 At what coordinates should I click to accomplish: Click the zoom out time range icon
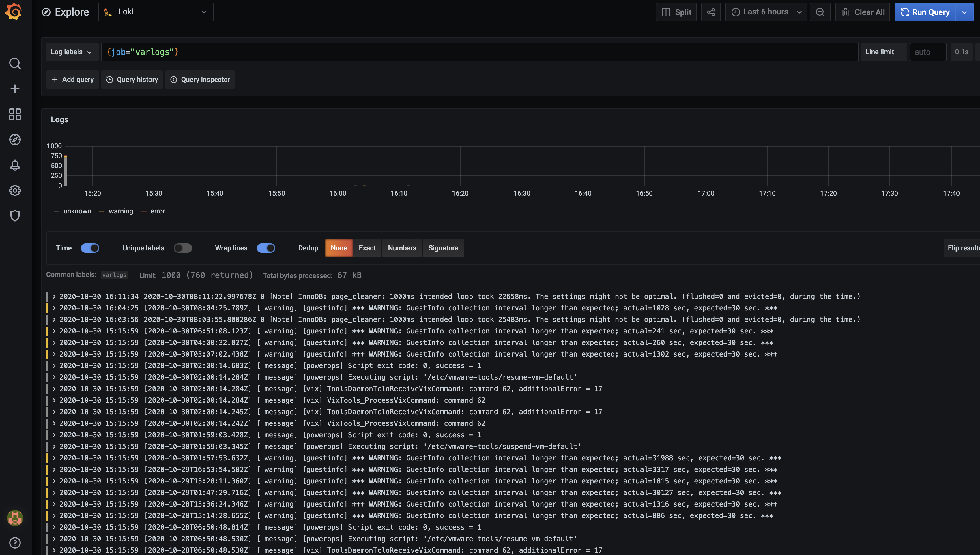820,12
